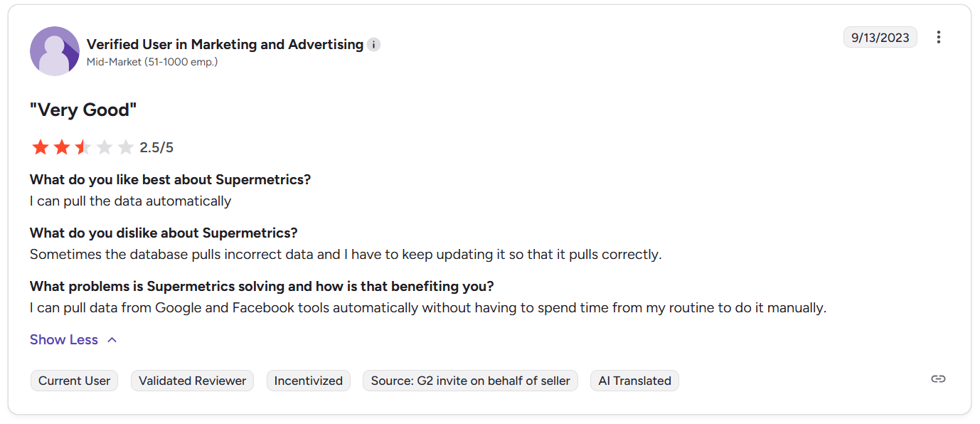
Task: Select the Current User tag
Action: tap(74, 381)
